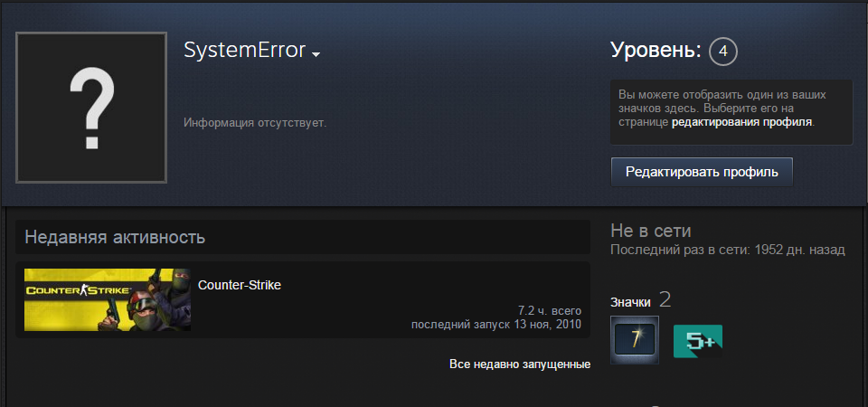Viewport: 868px width, 407px height.
Task: Open the 7 years of service badge
Action: (635, 340)
